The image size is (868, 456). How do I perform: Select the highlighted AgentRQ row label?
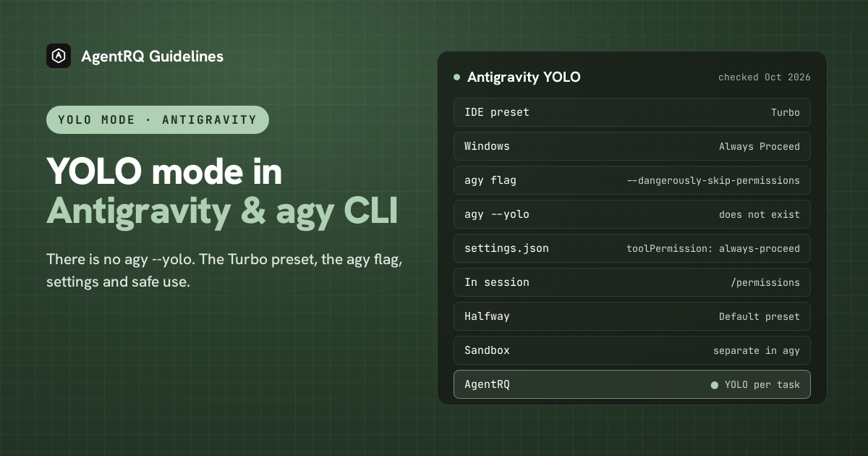(487, 384)
